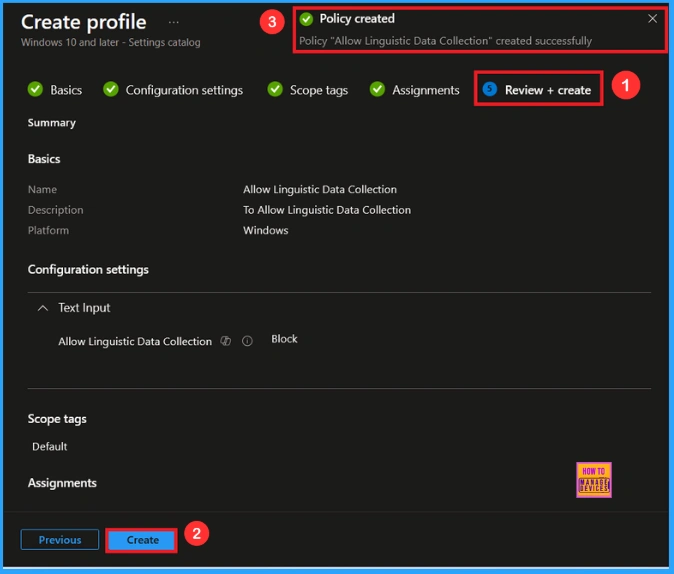Go to the Basics step
Screen dimensions: 674x574
click(55, 90)
